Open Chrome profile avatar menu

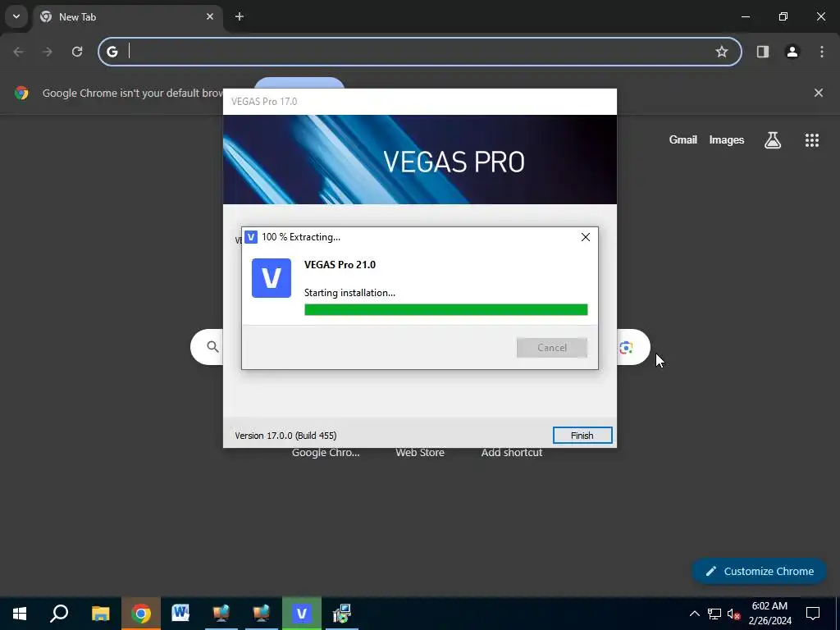(x=792, y=52)
